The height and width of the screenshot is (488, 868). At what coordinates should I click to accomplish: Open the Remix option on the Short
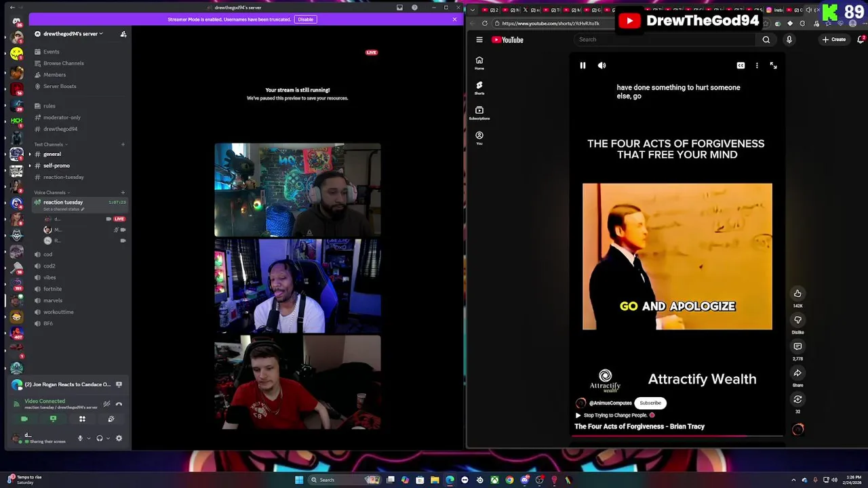797,399
